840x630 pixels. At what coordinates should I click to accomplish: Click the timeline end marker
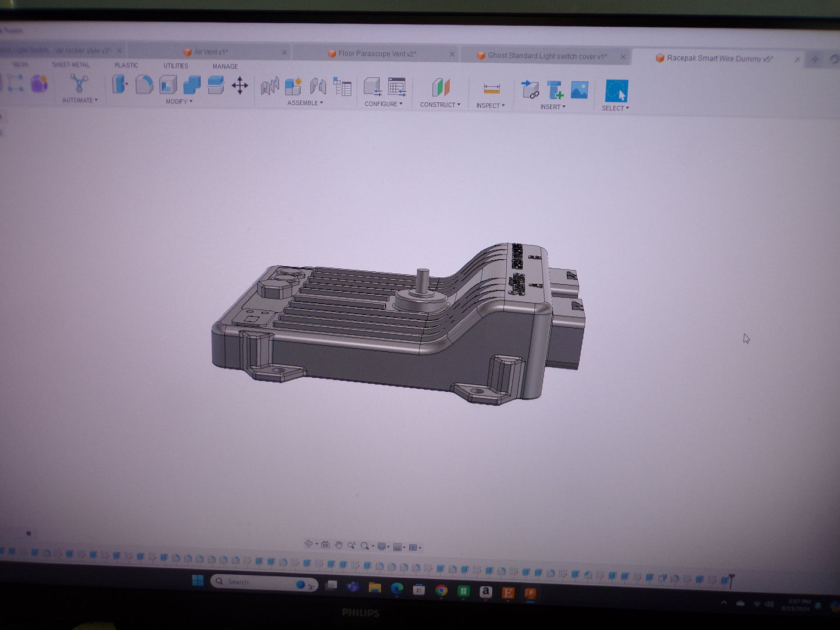[731, 579]
